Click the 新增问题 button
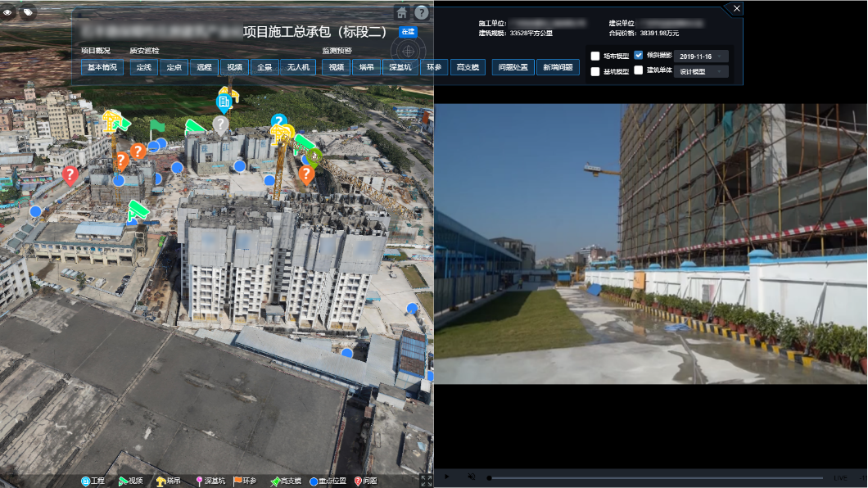This screenshot has width=868, height=488. (x=558, y=68)
